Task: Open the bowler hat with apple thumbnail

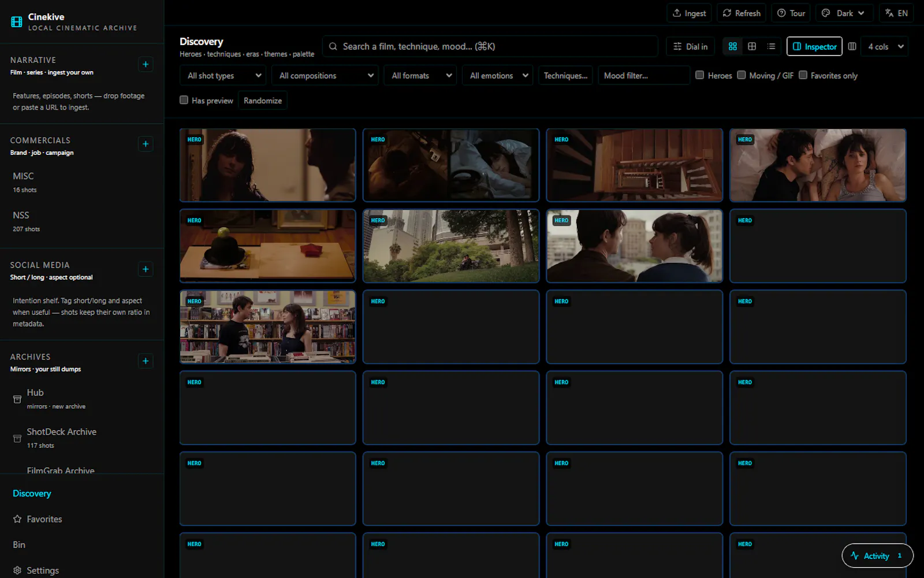Action: point(267,246)
